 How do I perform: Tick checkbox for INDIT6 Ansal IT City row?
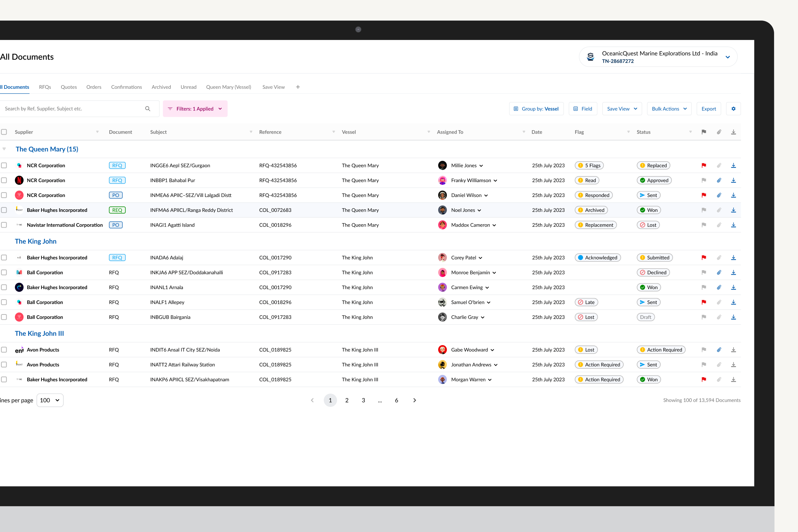[x=4, y=350]
